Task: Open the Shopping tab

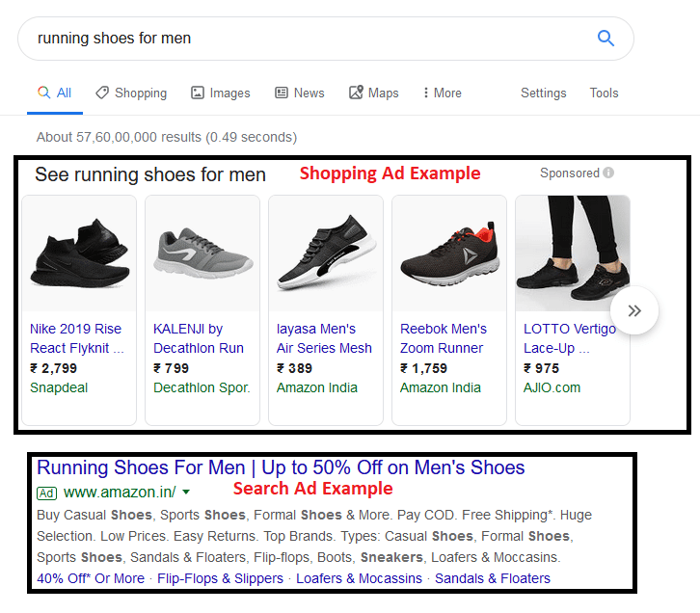Action: [x=131, y=93]
